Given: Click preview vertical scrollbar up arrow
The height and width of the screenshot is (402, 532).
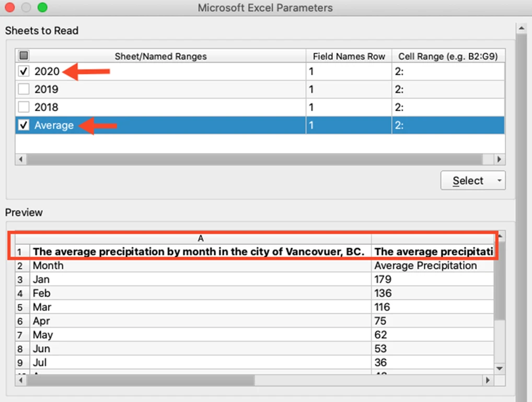Looking at the screenshot, I should [500, 236].
